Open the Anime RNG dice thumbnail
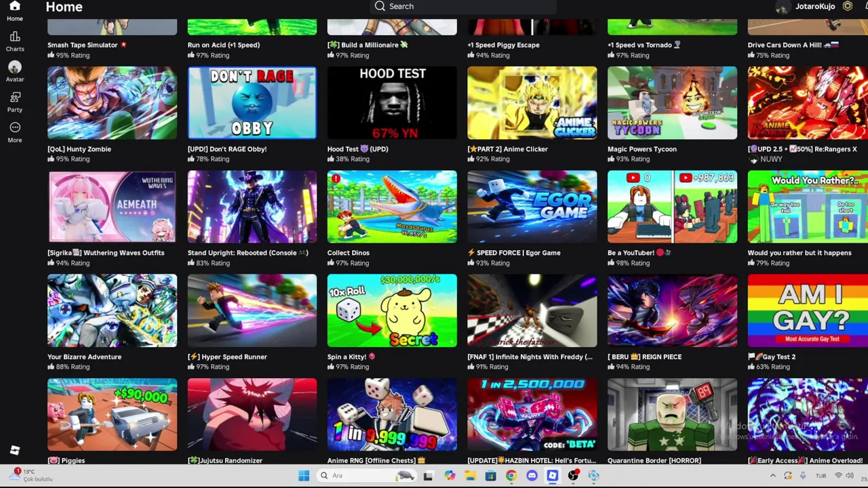The width and height of the screenshot is (868, 488). click(x=392, y=415)
